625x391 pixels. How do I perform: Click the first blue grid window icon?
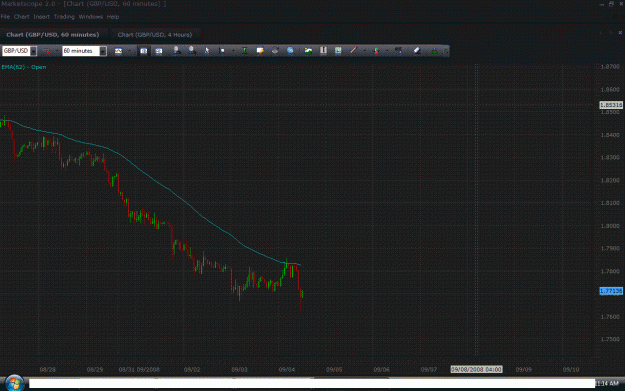[143, 51]
